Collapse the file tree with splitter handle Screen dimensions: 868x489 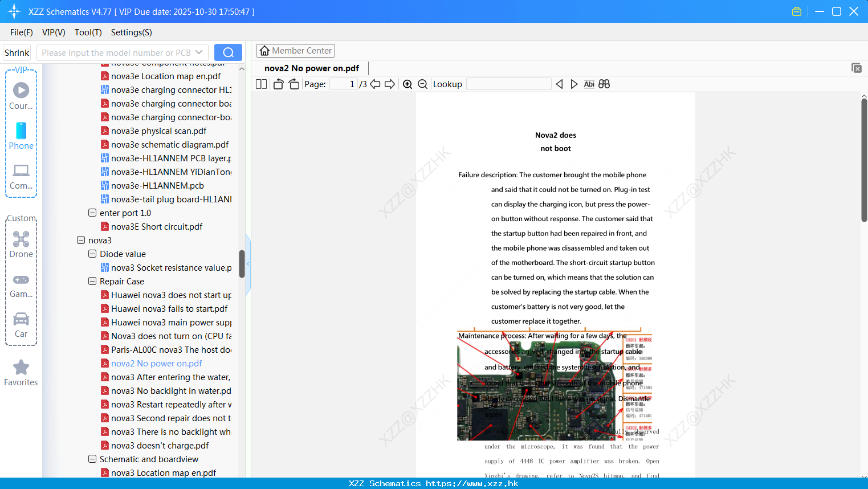point(248,264)
